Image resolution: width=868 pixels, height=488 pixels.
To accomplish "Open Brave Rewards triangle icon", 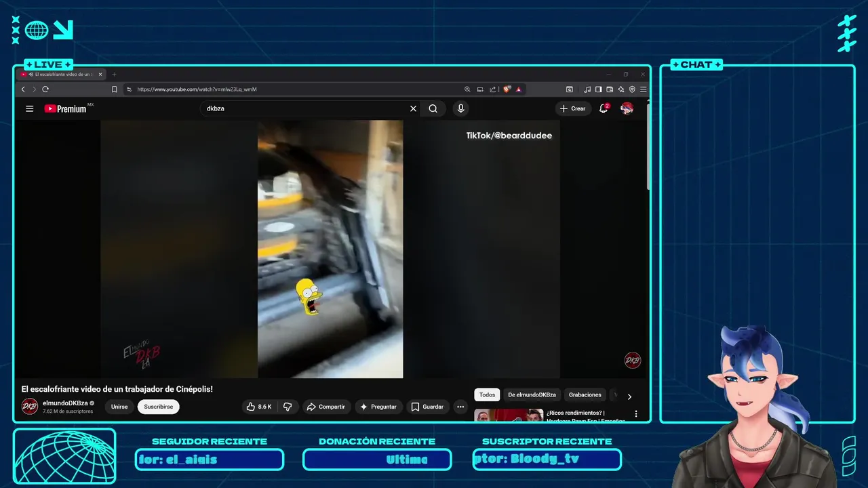I will point(519,89).
